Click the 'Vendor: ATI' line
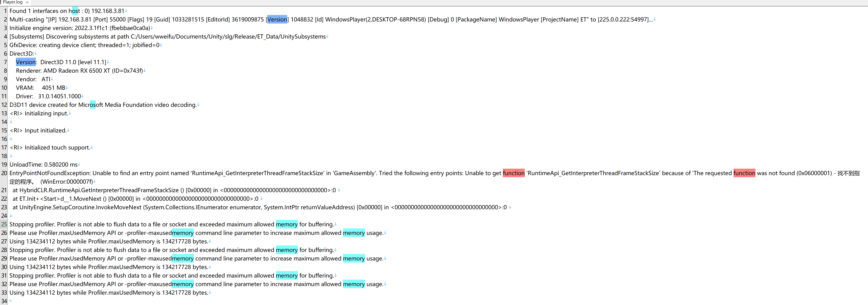This screenshot has width=868, height=305. click(x=33, y=80)
